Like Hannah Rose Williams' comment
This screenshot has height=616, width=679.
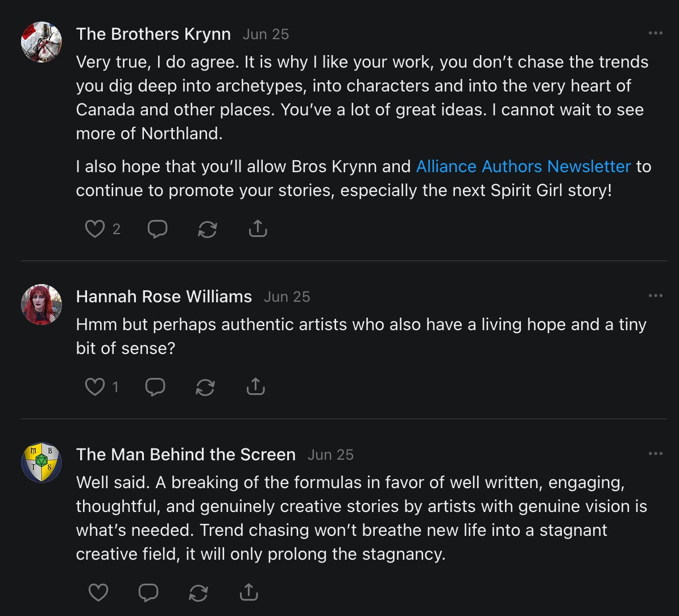click(94, 387)
